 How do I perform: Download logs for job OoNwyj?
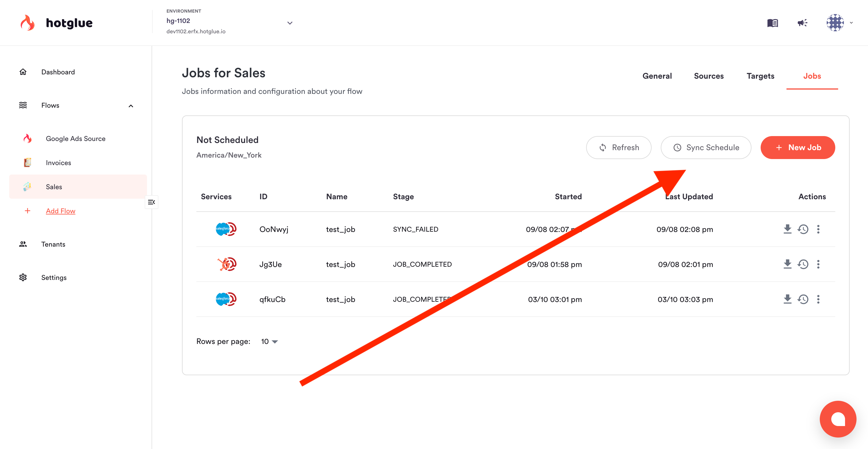(x=787, y=229)
